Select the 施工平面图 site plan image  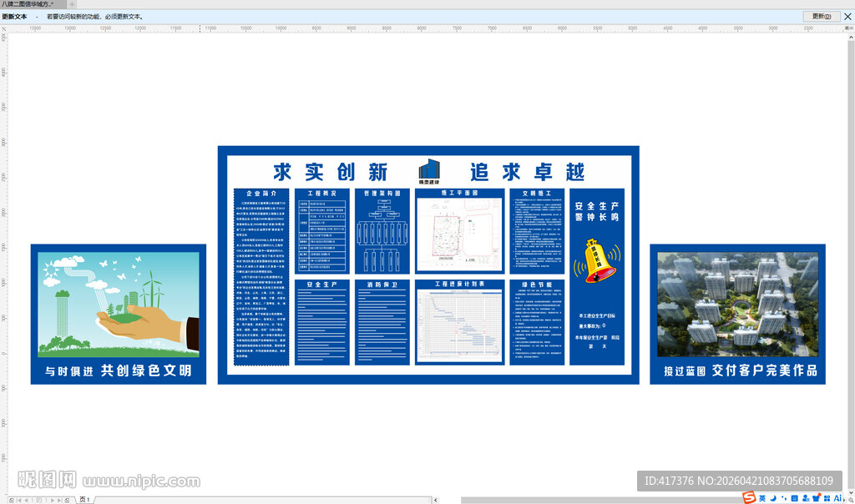[x=460, y=234]
